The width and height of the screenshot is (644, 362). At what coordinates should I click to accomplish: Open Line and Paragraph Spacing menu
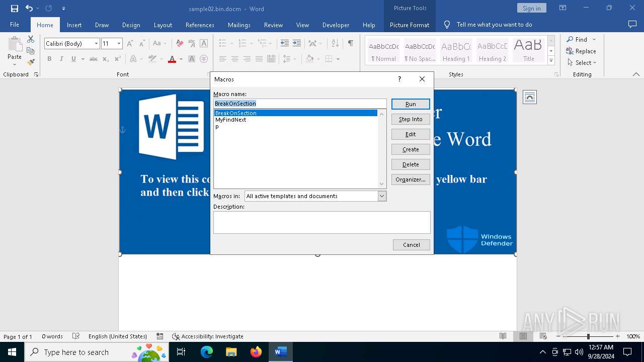click(289, 59)
